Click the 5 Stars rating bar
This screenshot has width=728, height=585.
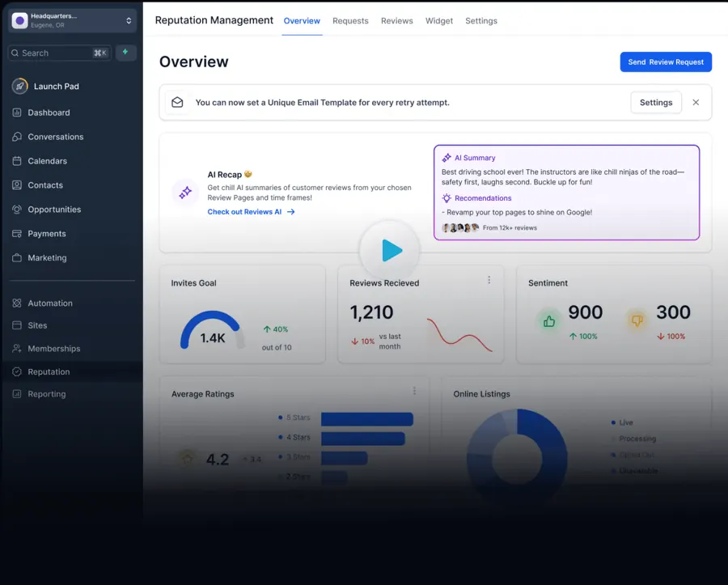coord(366,419)
